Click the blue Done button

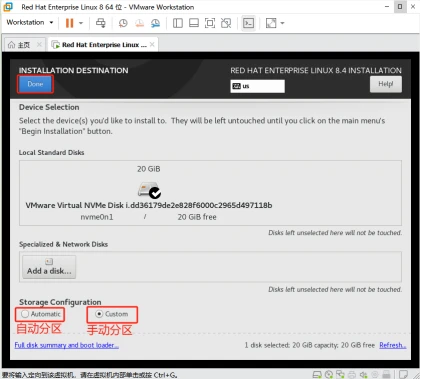point(35,84)
